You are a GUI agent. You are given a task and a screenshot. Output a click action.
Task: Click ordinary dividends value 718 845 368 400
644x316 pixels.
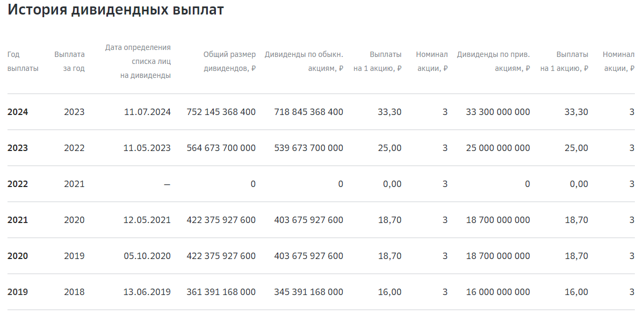click(308, 112)
